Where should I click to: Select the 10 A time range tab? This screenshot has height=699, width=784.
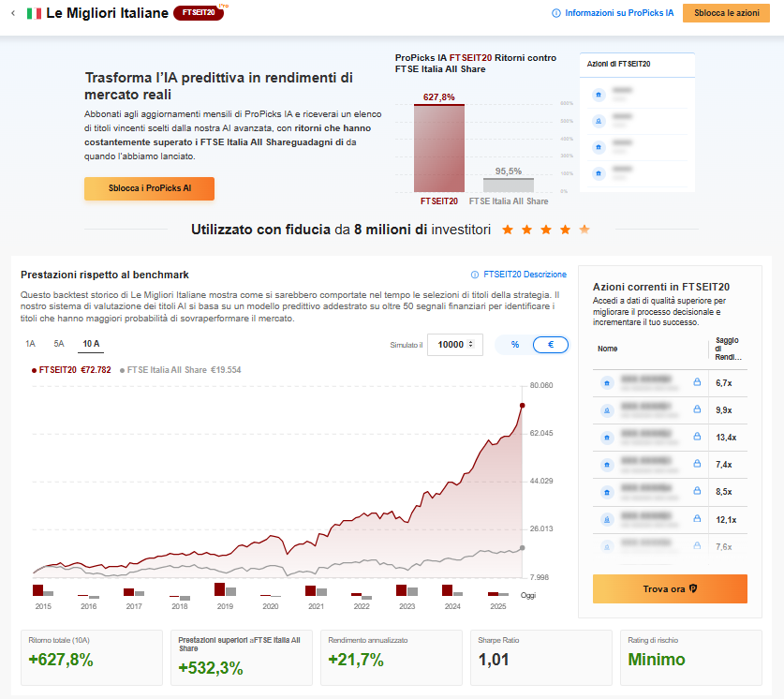91,344
